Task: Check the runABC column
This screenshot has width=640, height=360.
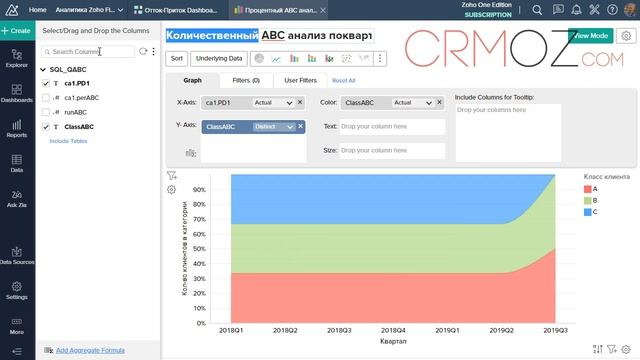Action: pyautogui.click(x=46, y=112)
